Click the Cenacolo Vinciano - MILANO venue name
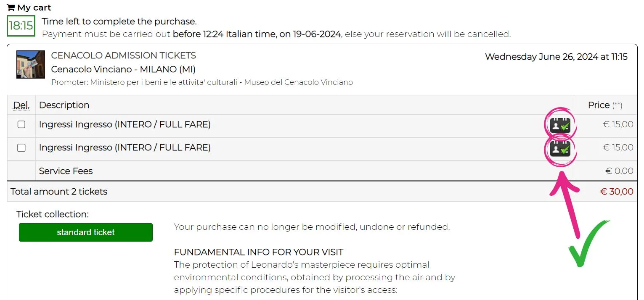The height and width of the screenshot is (300, 644). 123,69
